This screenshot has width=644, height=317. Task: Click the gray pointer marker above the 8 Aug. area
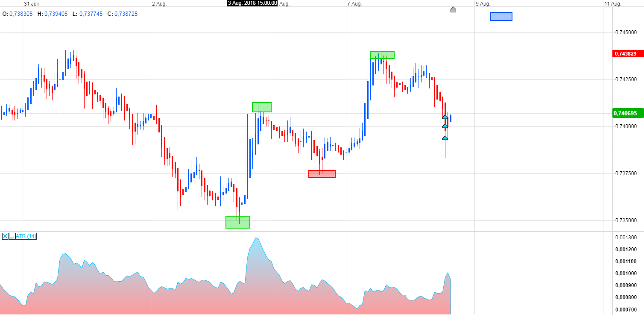(453, 9)
